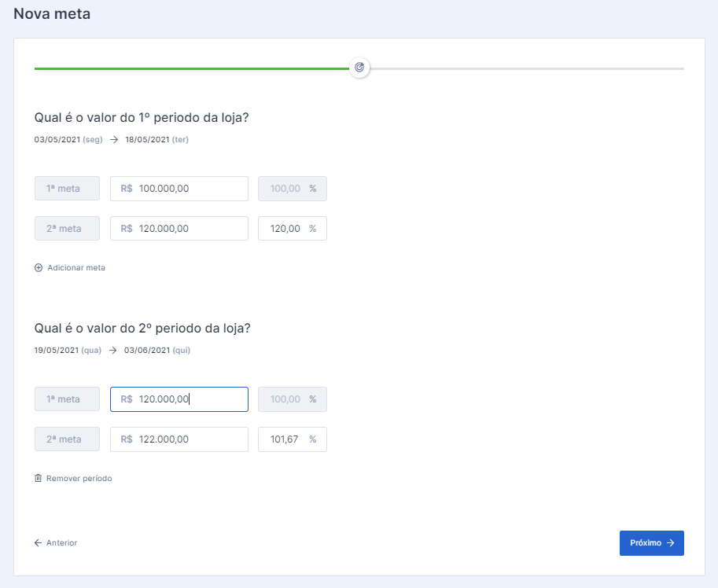This screenshot has width=718, height=588.
Task: Click Remover período
Action: pyautogui.click(x=79, y=478)
